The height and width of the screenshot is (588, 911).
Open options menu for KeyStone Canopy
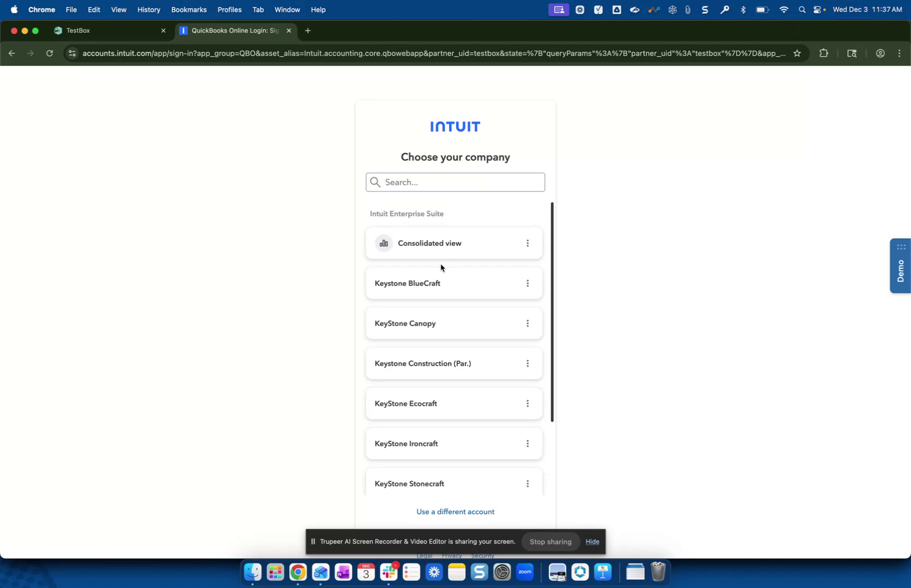click(x=528, y=323)
